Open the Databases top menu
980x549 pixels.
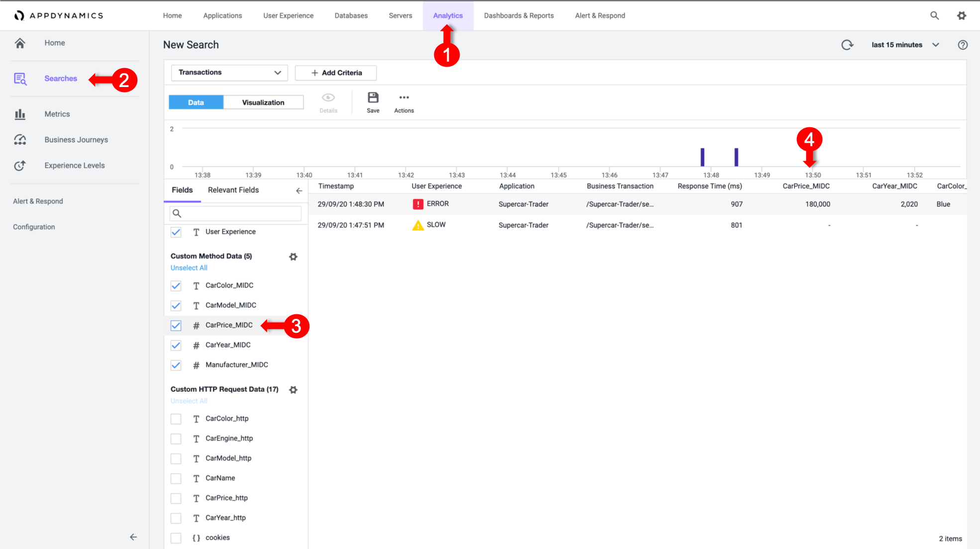click(351, 15)
